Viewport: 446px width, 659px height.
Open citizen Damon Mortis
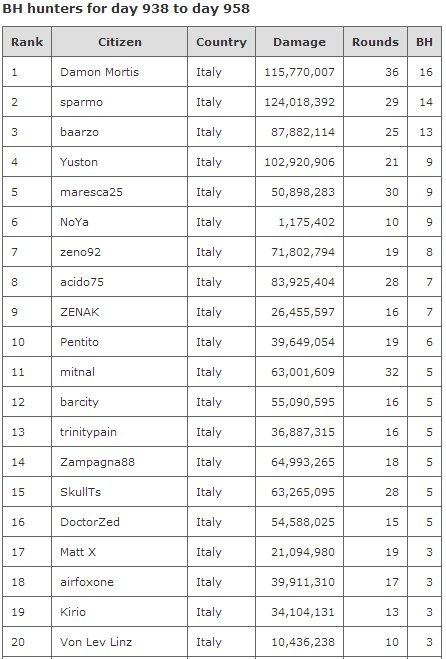pyautogui.click(x=99, y=72)
